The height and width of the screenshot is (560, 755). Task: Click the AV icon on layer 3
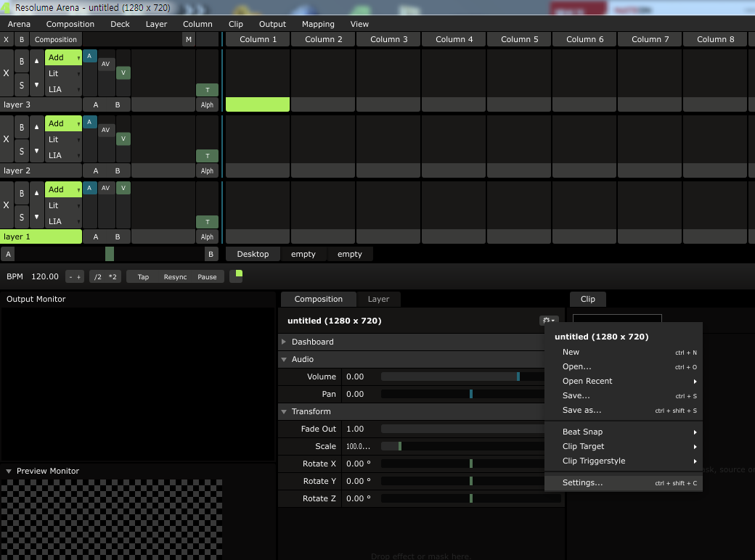pyautogui.click(x=106, y=64)
